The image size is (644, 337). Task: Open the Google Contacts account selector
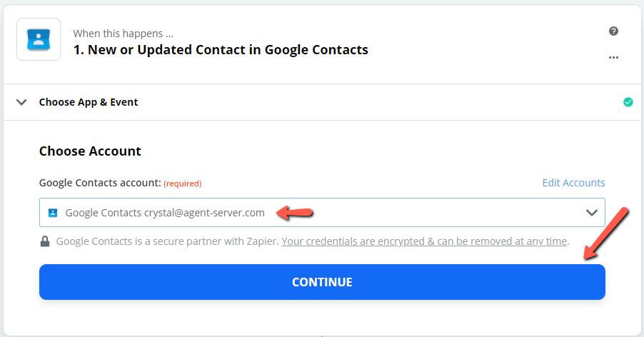pos(322,213)
